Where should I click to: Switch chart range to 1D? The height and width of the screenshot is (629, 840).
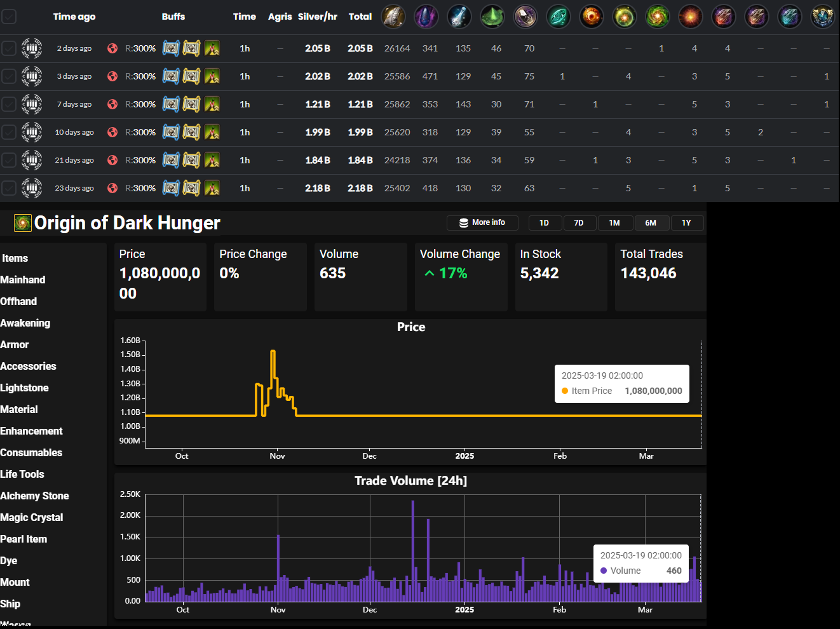coord(545,223)
